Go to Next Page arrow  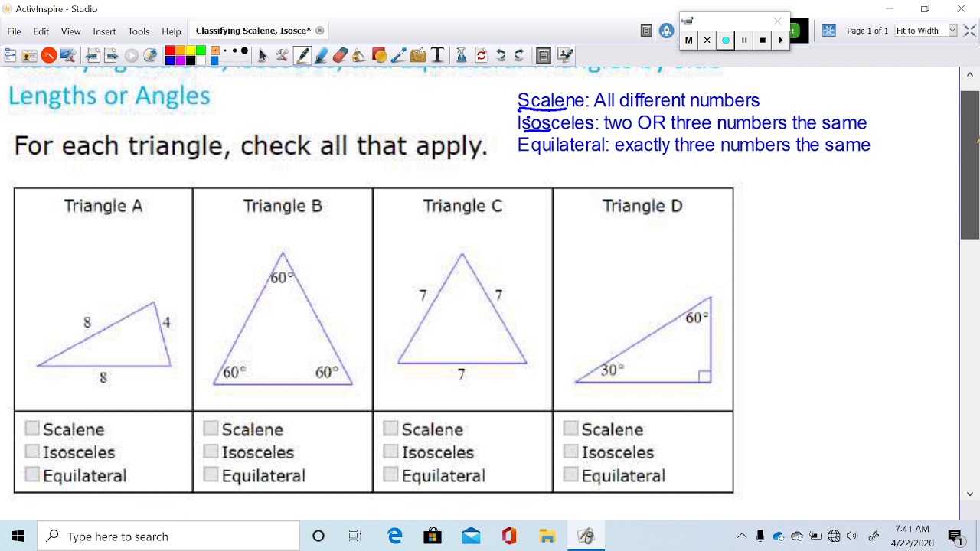112,55
